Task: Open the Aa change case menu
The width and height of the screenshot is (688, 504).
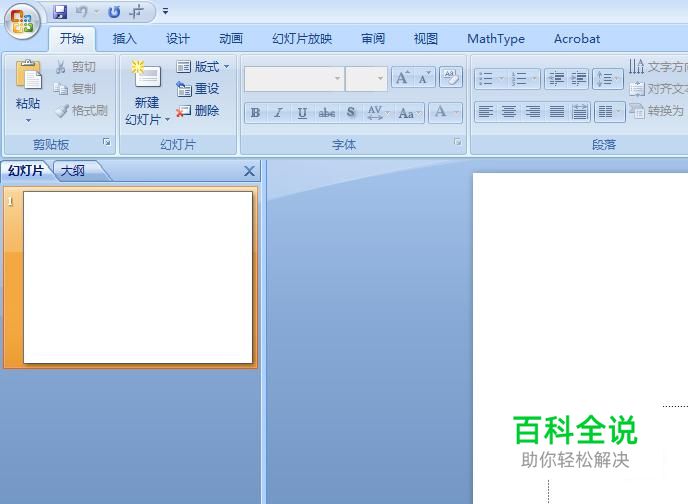Action: point(409,113)
